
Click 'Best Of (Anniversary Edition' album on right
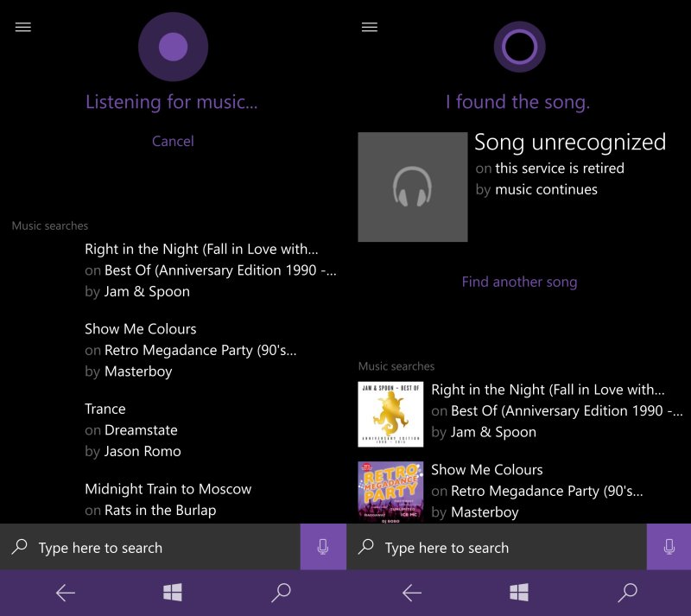click(567, 411)
